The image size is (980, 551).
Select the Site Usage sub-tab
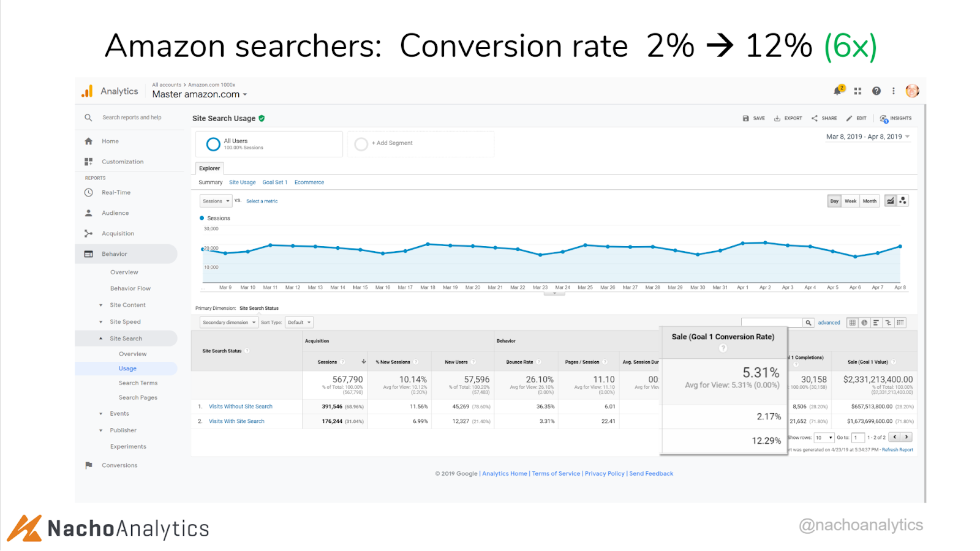243,182
